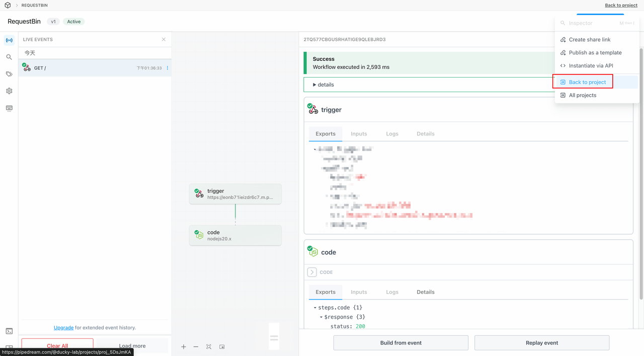The image size is (644, 356).
Task: Click the minimap thumbnail on canvas
Action: tap(274, 336)
